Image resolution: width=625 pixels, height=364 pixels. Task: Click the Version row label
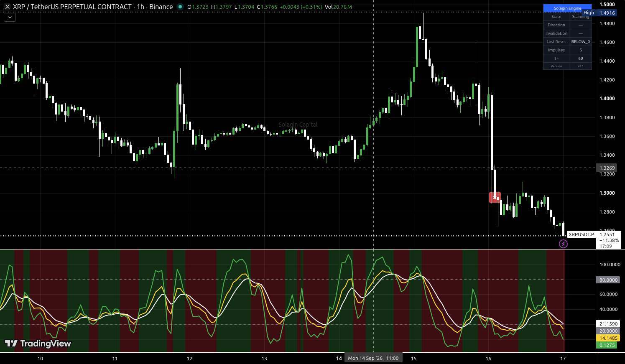(x=556, y=66)
